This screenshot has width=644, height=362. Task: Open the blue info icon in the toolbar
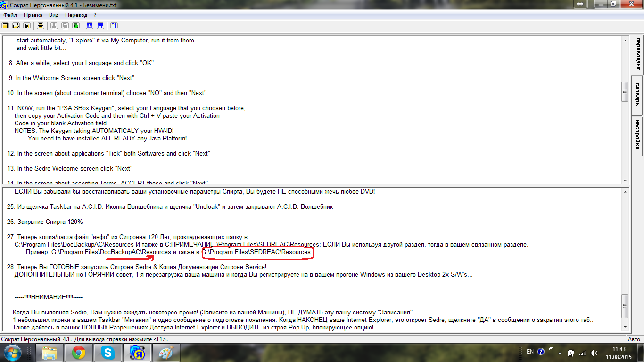(114, 25)
